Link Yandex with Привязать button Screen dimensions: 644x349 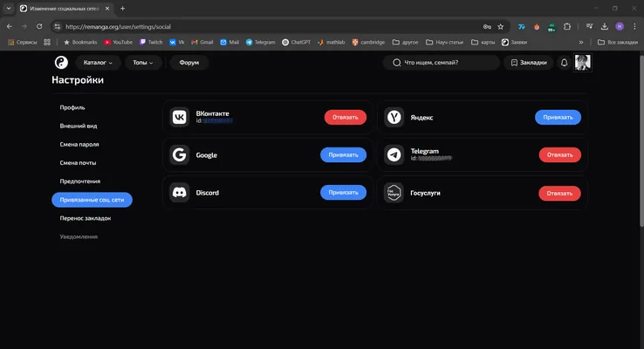point(558,118)
